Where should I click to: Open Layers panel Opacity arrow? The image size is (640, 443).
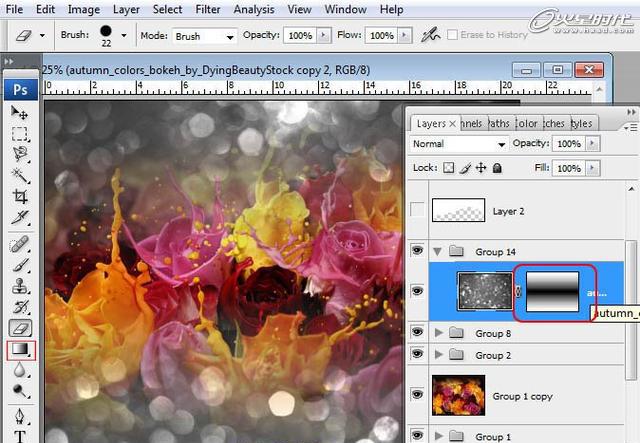point(593,144)
